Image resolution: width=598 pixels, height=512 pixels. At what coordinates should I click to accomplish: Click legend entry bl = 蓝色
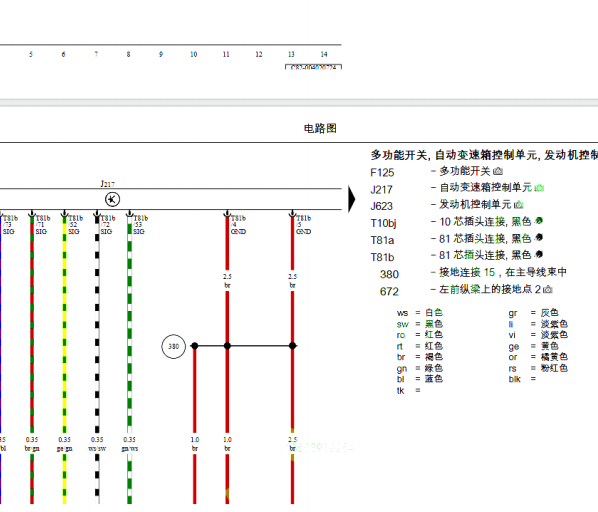point(420,379)
